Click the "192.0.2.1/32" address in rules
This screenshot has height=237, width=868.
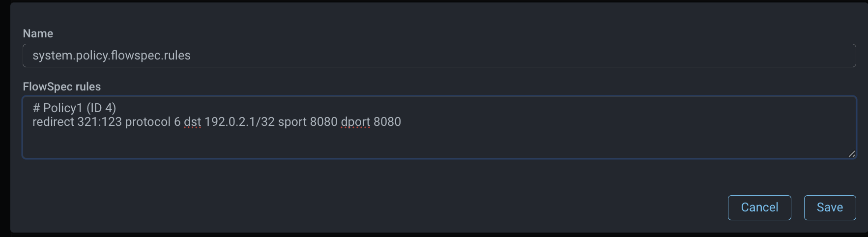coord(239,122)
